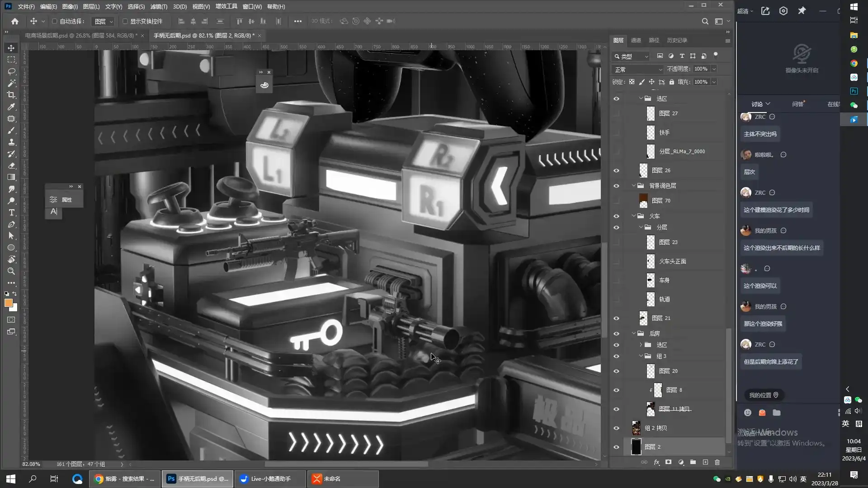
Task: Select the Eyedropper tool
Action: pos(11,107)
